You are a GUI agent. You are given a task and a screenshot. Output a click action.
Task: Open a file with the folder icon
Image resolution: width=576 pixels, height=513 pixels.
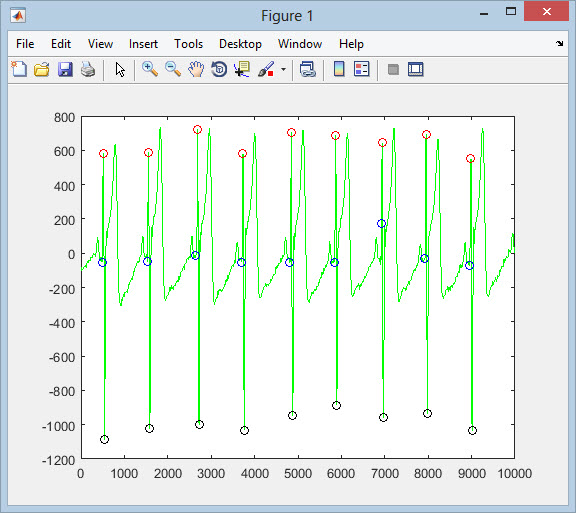click(42, 69)
